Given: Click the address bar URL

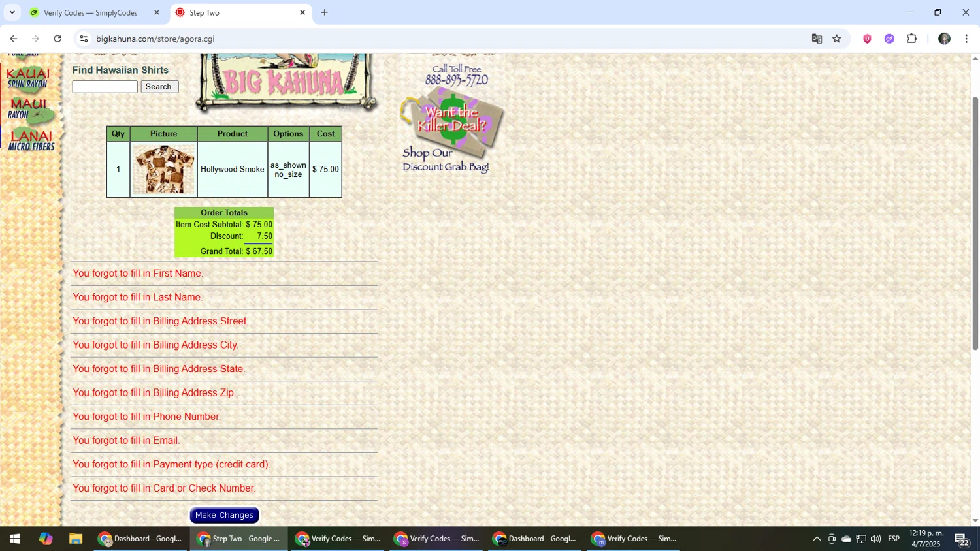Looking at the screenshot, I should [x=155, y=39].
